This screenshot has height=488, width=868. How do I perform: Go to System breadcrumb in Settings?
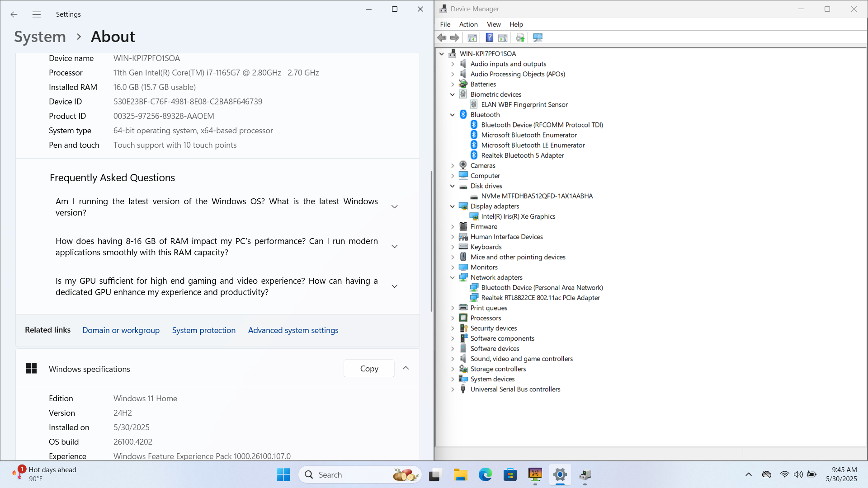(x=40, y=37)
